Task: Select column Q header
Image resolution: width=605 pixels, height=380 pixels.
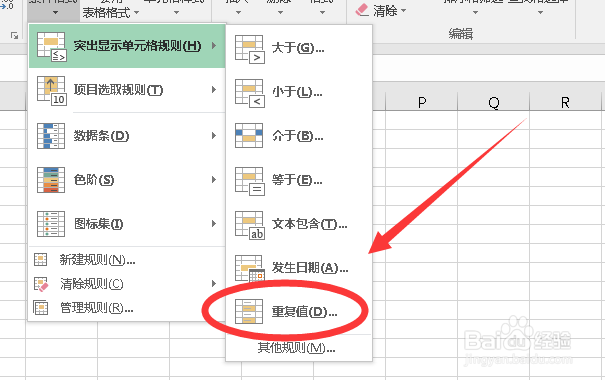Action: [x=493, y=102]
